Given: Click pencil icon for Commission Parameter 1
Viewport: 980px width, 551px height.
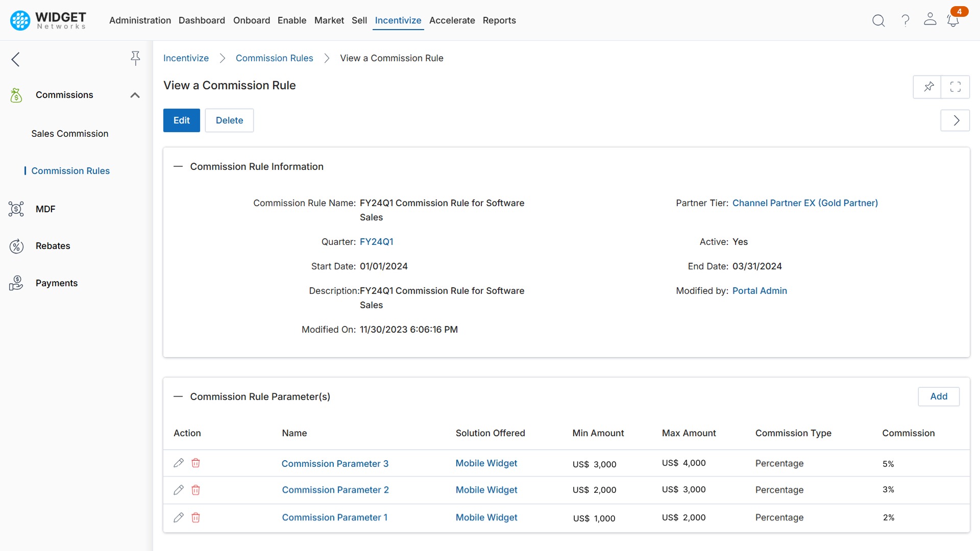Looking at the screenshot, I should (178, 517).
